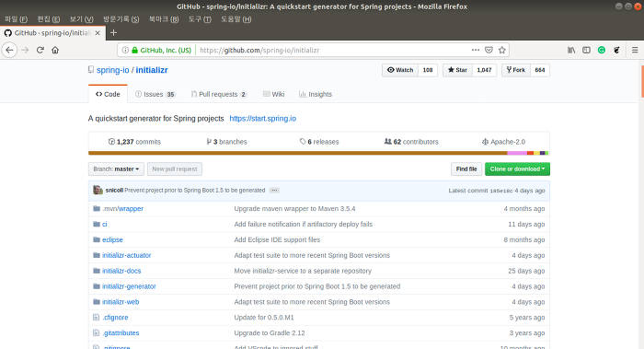
Task: Expand commit message ellipsis button
Action: 274,191
